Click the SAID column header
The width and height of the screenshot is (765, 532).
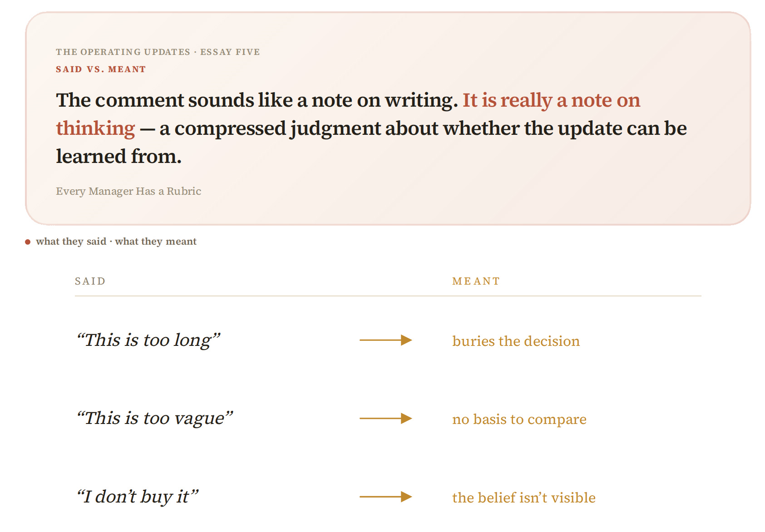point(90,281)
